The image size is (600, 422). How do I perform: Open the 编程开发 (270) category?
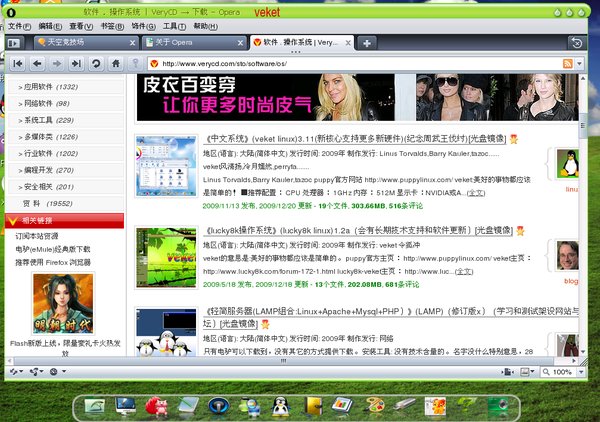[x=66, y=170]
